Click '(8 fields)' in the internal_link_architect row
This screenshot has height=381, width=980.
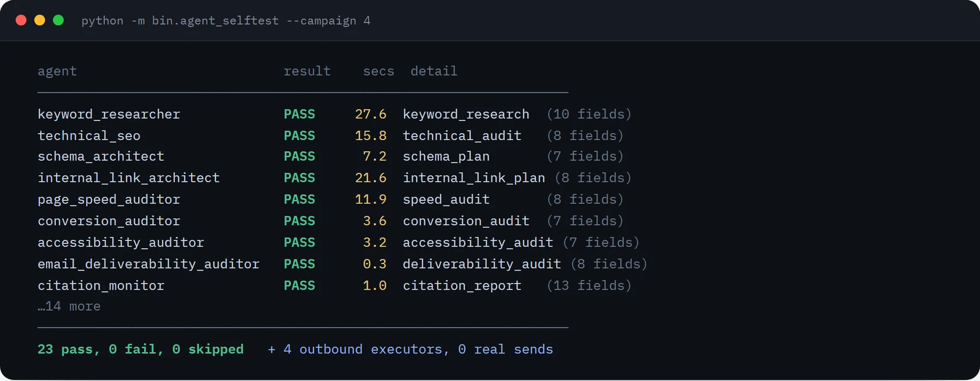point(593,178)
